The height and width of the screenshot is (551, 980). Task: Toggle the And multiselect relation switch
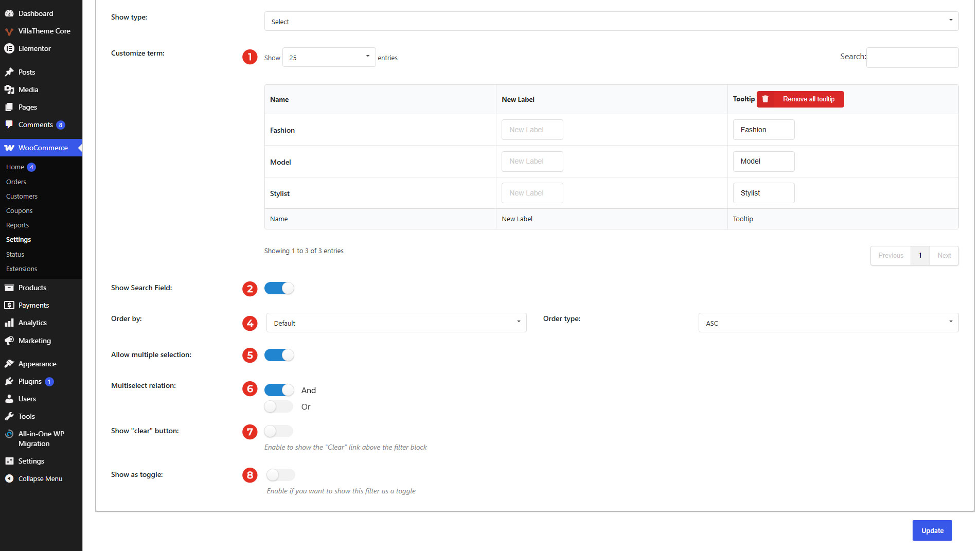click(279, 390)
